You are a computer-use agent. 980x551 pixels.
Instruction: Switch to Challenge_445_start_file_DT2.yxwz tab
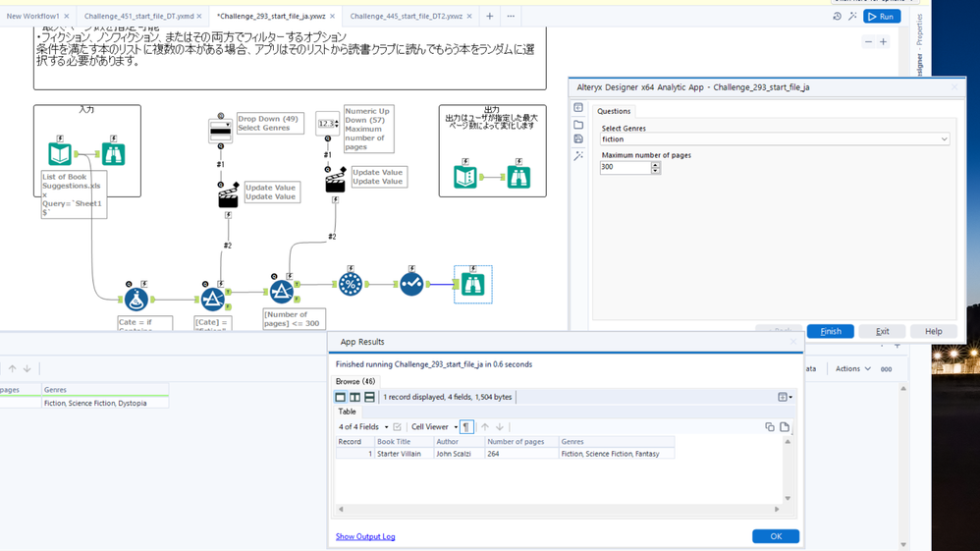407,17
